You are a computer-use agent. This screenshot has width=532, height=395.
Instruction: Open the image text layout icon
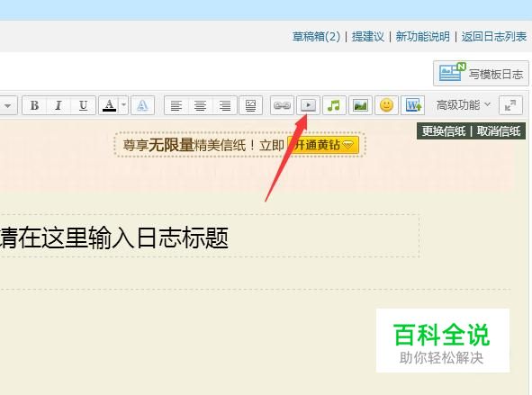point(251,105)
